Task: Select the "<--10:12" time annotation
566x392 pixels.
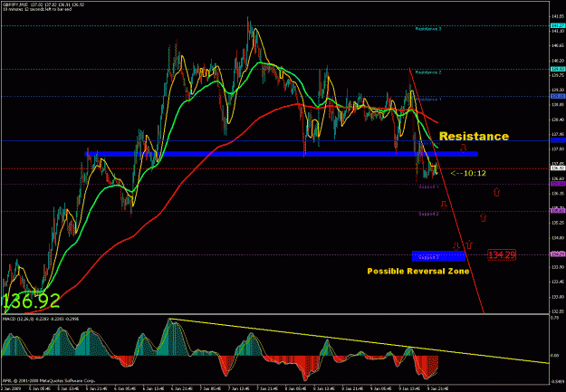Action: [468, 173]
